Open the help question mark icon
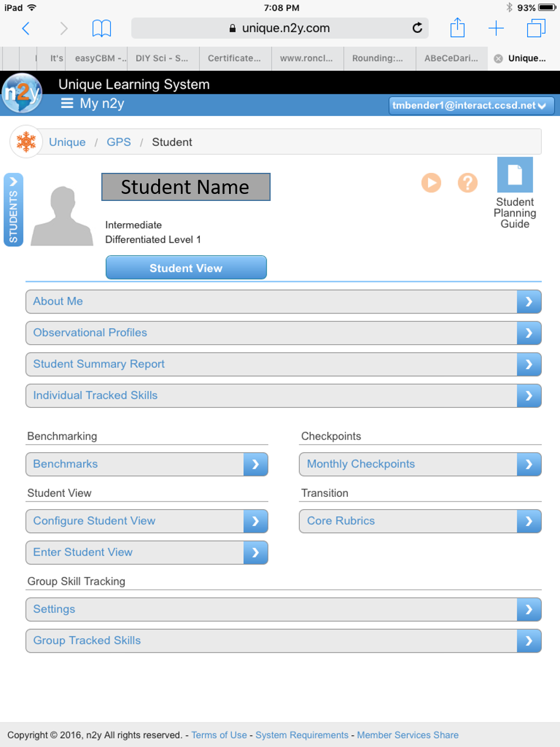This screenshot has height=747, width=560. tap(467, 183)
